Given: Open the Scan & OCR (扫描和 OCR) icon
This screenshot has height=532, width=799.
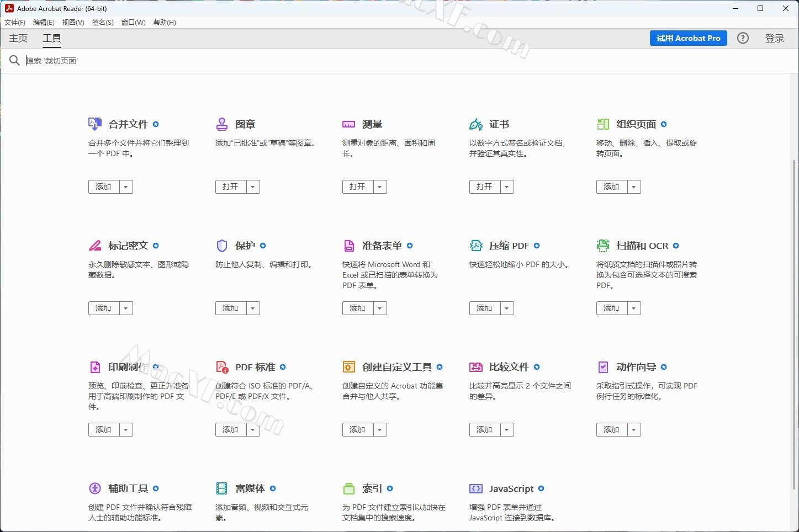Looking at the screenshot, I should [603, 246].
